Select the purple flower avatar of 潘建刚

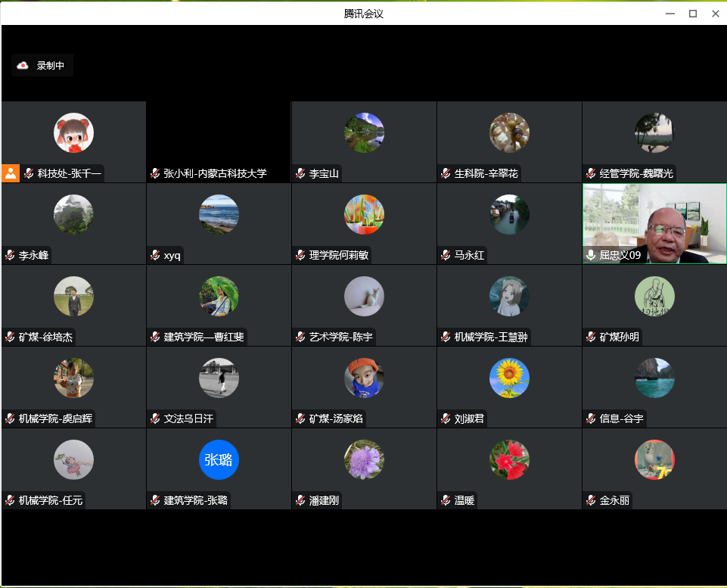coord(364,459)
